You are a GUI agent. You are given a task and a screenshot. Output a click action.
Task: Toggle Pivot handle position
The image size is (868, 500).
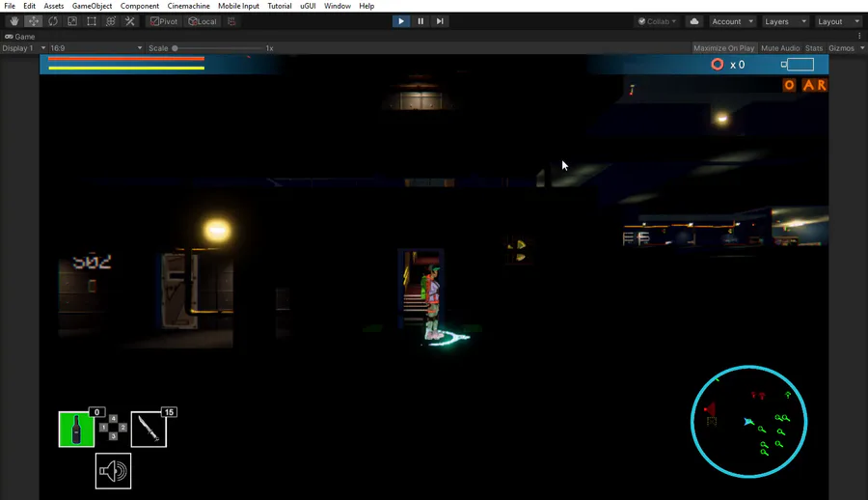(164, 21)
